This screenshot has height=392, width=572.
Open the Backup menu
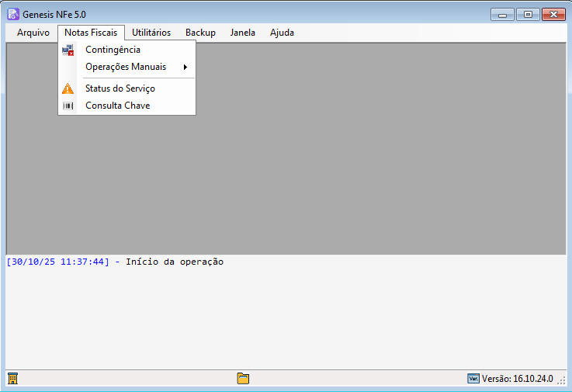(x=200, y=33)
